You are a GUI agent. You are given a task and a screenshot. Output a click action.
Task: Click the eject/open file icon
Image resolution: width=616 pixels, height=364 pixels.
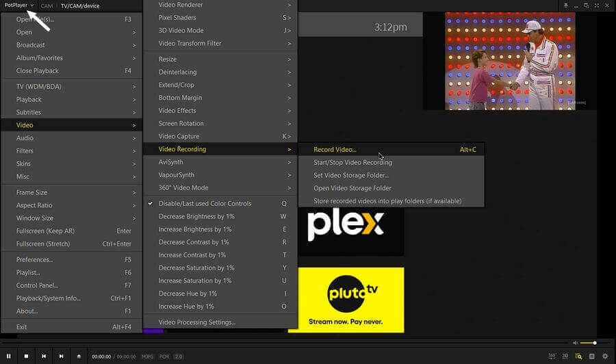click(x=79, y=356)
